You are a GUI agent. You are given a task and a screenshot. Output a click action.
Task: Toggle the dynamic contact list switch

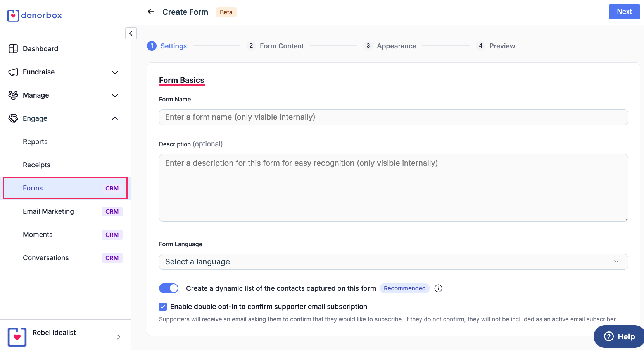point(169,288)
